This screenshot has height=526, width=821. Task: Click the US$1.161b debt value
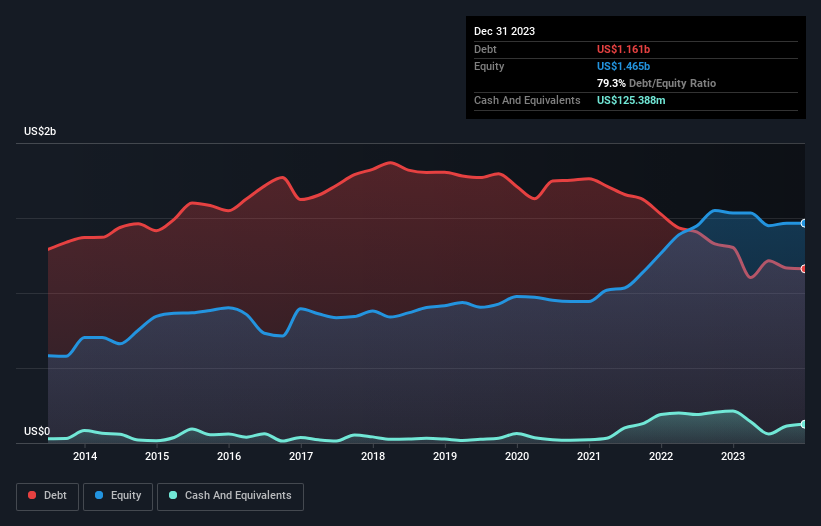click(x=623, y=49)
